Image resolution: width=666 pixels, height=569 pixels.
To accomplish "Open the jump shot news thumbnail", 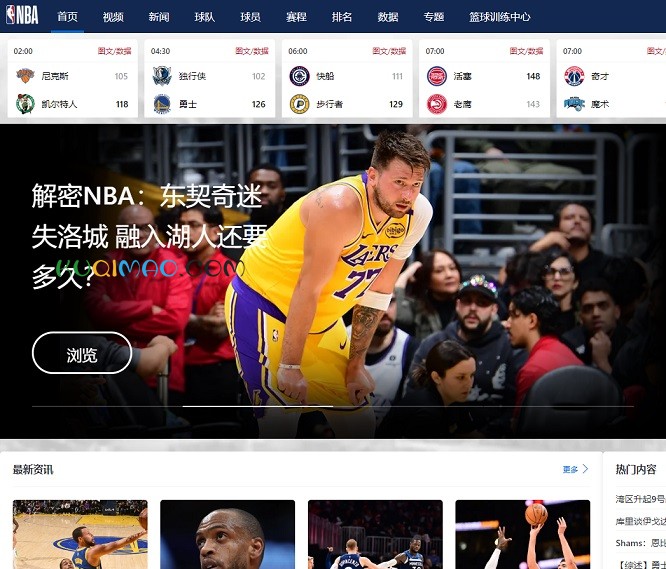I will (x=522, y=534).
